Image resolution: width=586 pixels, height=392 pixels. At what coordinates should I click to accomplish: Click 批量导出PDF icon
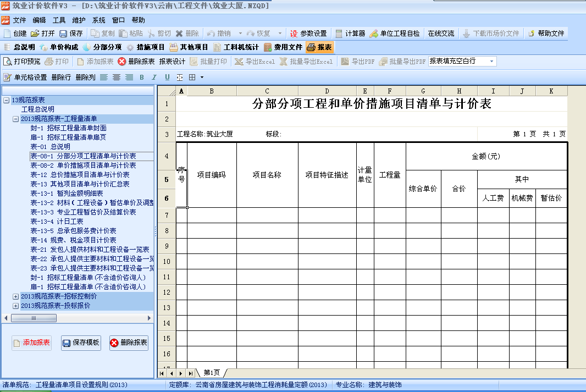pyautogui.click(x=383, y=61)
